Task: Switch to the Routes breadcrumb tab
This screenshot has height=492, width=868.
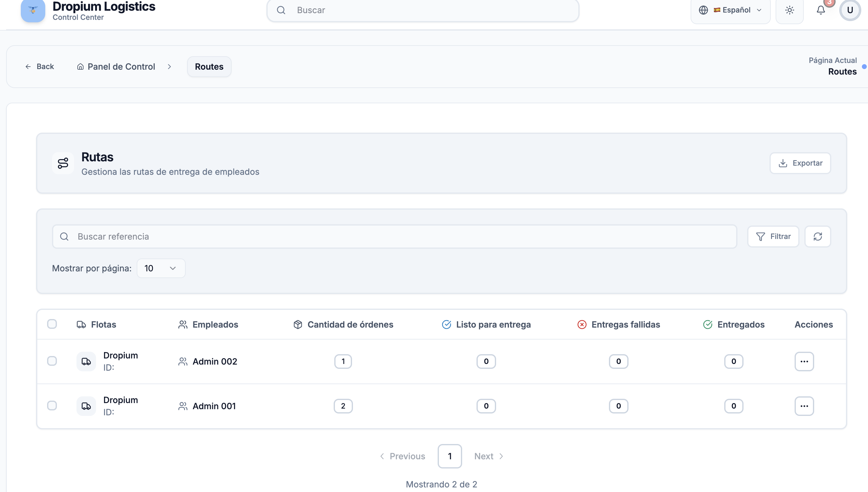Action: [209, 67]
